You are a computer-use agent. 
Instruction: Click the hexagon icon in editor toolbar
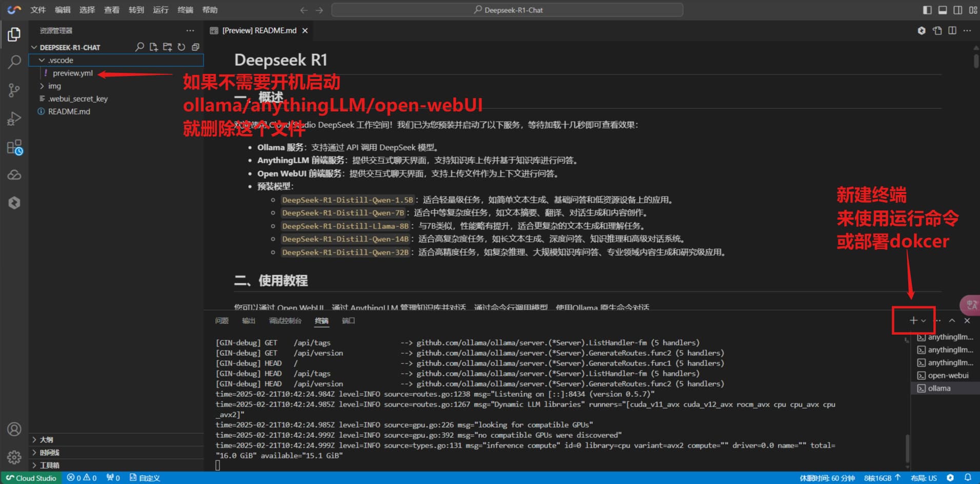pyautogui.click(x=922, y=31)
